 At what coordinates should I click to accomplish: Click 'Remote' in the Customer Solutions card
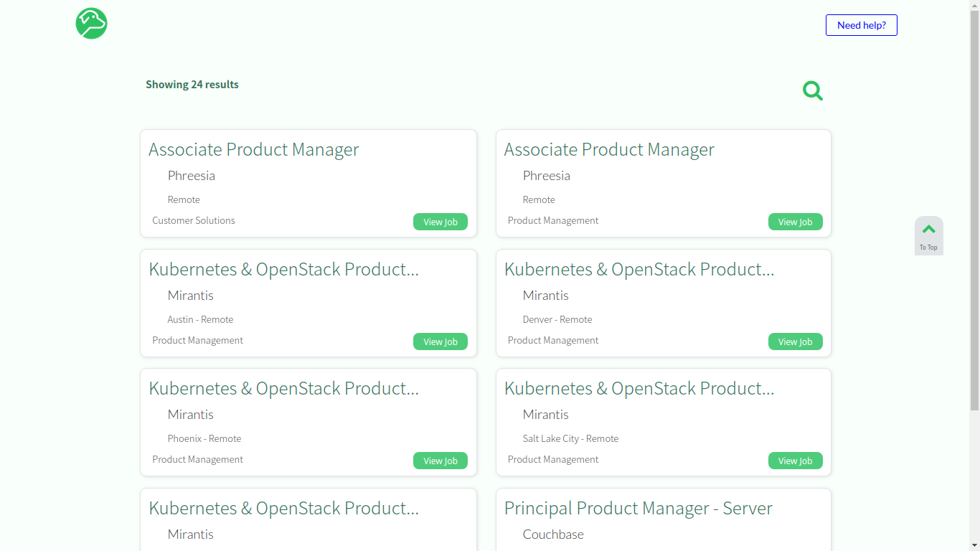pyautogui.click(x=184, y=199)
